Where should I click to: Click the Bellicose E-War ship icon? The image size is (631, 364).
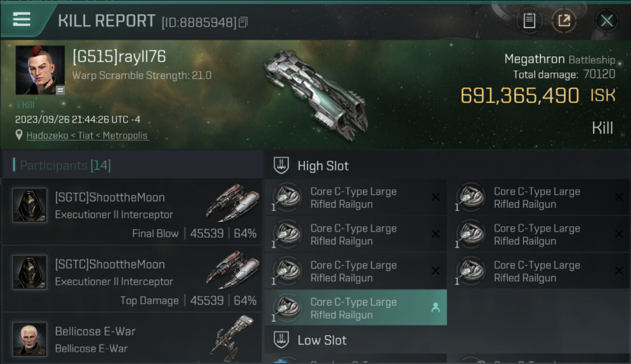tap(232, 338)
